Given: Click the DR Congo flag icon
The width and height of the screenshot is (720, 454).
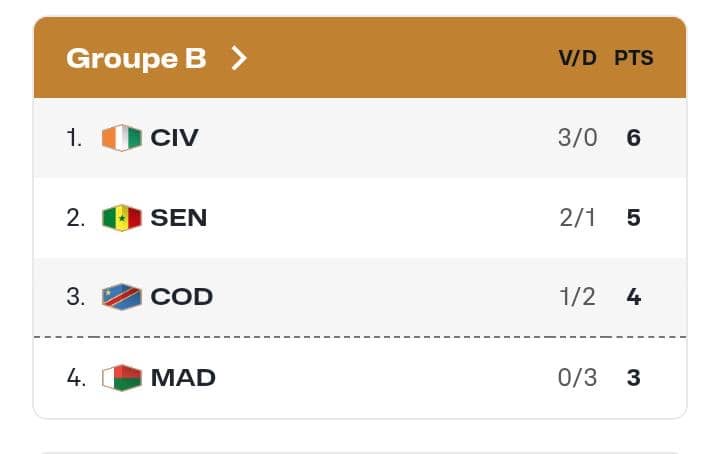Looking at the screenshot, I should (x=122, y=297).
